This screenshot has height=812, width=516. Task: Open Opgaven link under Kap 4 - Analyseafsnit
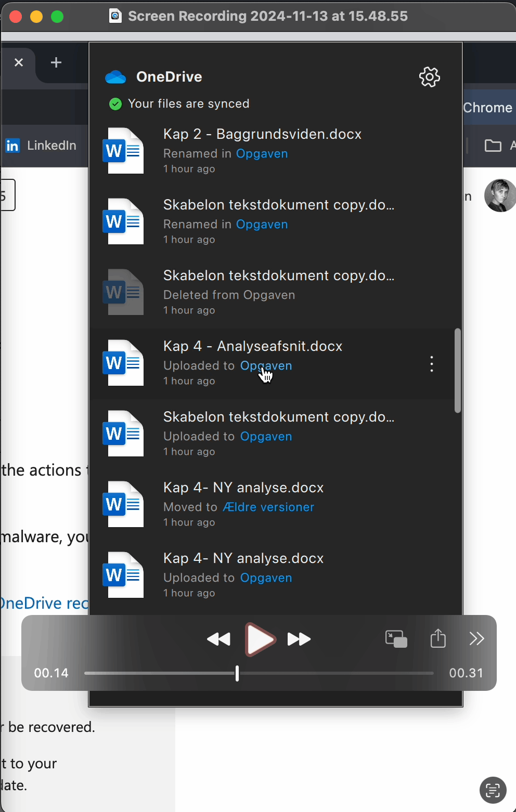pos(266,366)
